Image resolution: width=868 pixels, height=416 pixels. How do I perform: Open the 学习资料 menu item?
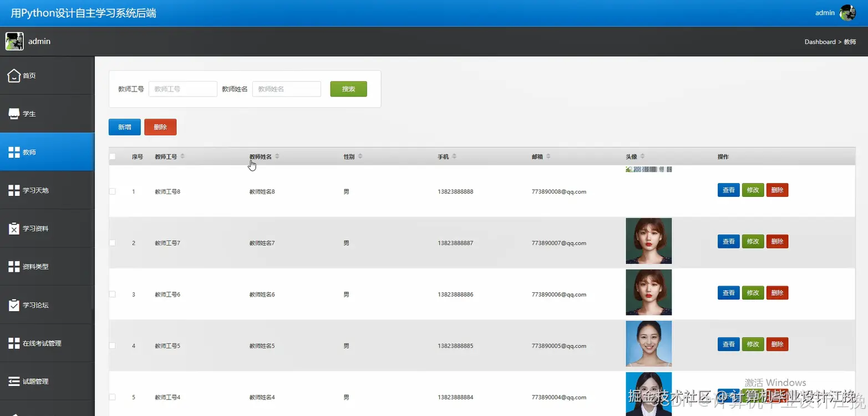pyautogui.click(x=47, y=229)
